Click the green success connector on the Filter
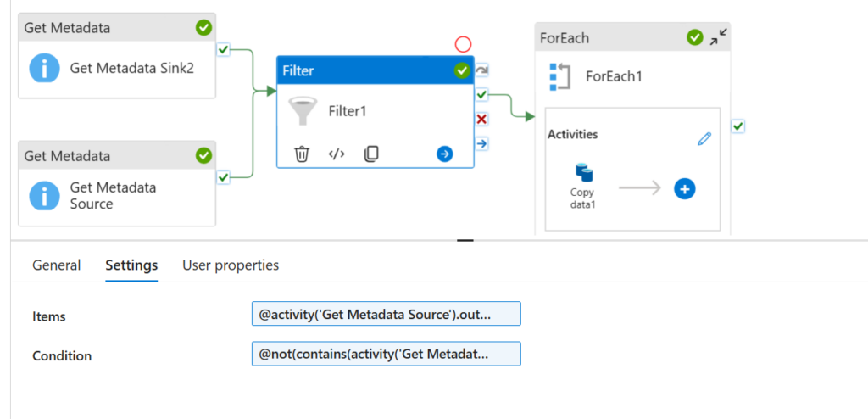868x419 pixels. tap(481, 94)
